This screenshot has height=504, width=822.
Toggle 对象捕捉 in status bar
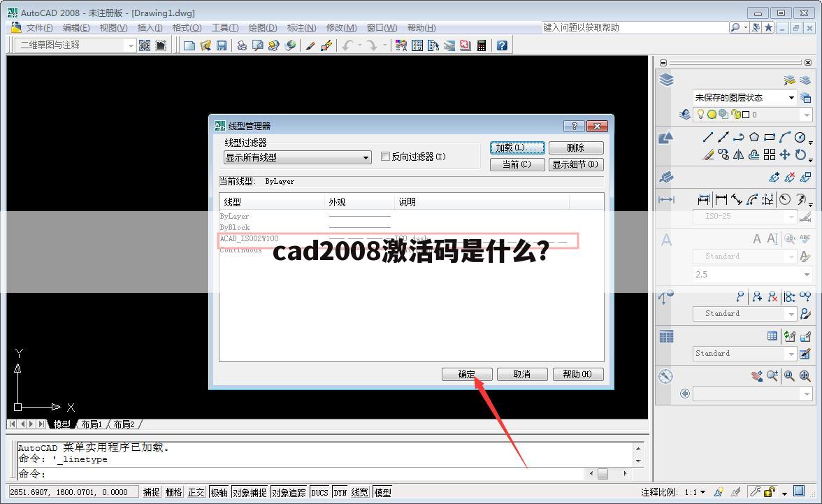[250, 492]
